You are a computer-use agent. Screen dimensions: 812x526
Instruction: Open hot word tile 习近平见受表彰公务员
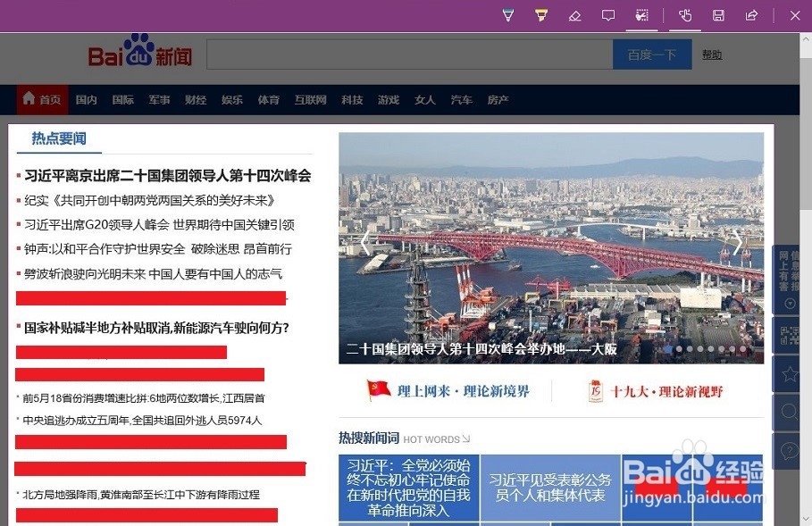[550, 488]
